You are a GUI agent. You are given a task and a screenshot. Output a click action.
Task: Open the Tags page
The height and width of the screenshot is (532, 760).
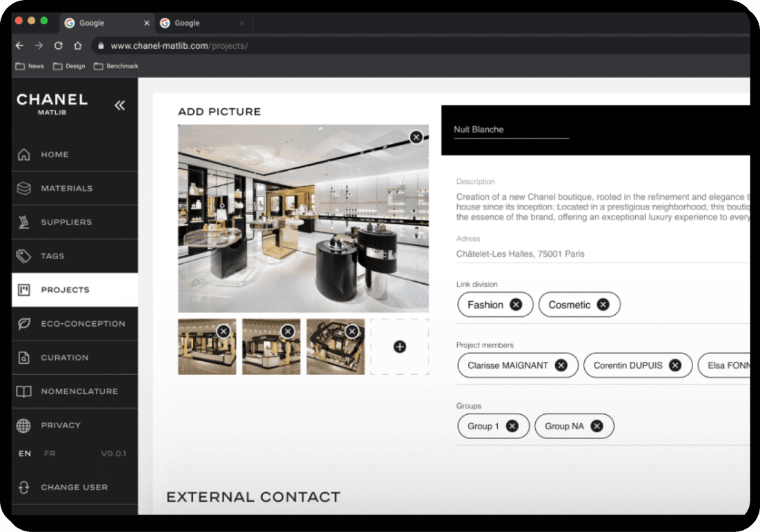tap(74, 256)
